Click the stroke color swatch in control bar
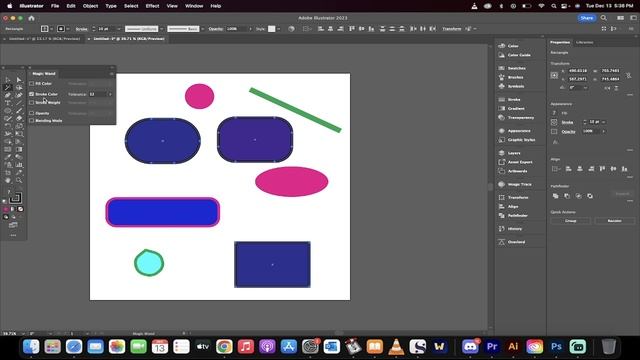 (60, 29)
